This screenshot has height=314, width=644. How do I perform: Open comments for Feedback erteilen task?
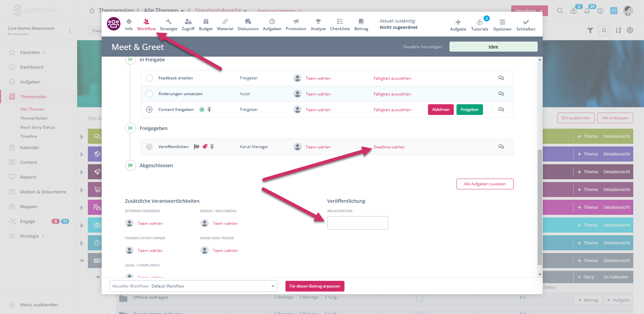pos(501,78)
